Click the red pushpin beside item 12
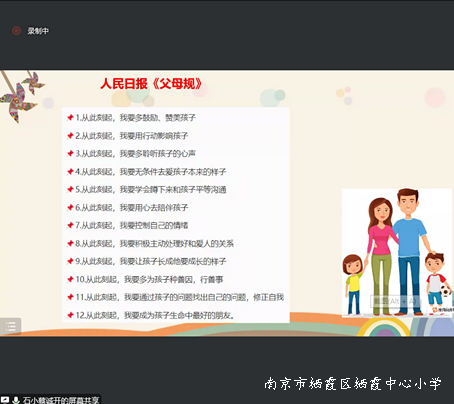 point(70,315)
